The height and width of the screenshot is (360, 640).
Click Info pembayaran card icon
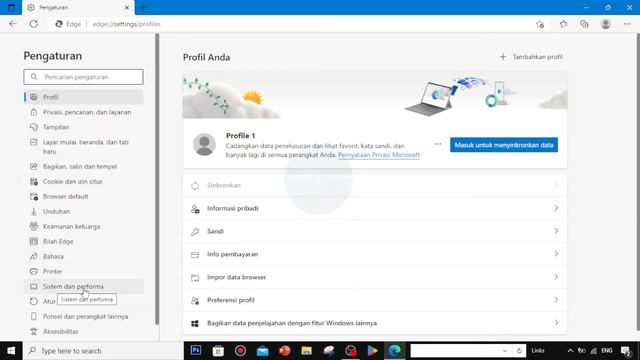click(x=195, y=255)
